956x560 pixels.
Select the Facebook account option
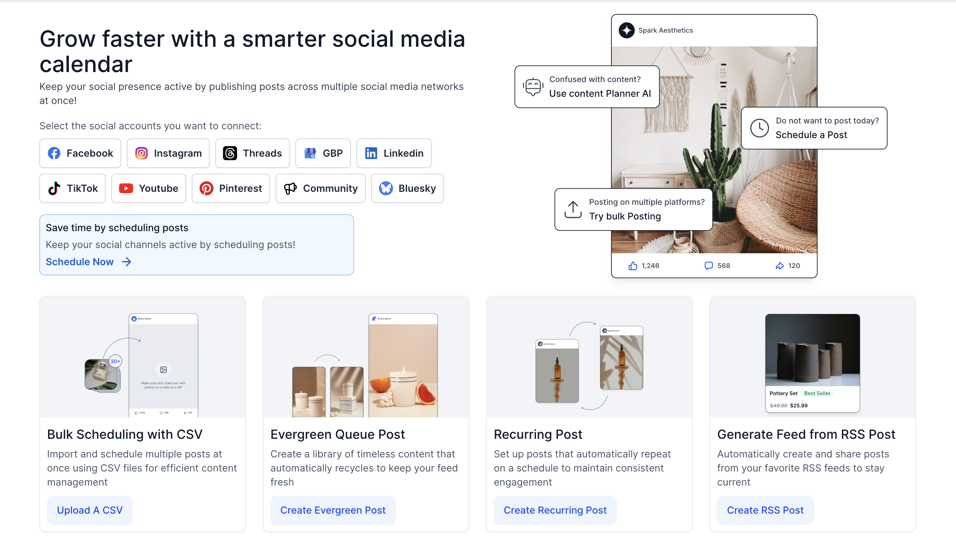coord(80,153)
